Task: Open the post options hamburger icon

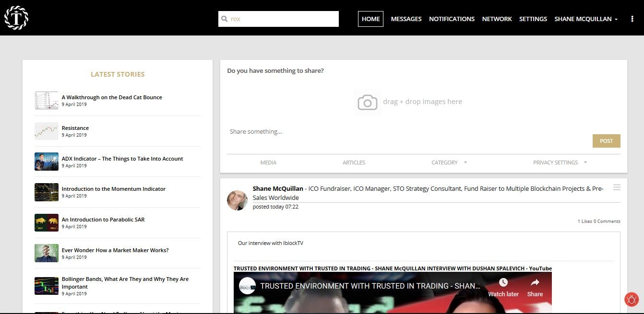Action: click(617, 187)
